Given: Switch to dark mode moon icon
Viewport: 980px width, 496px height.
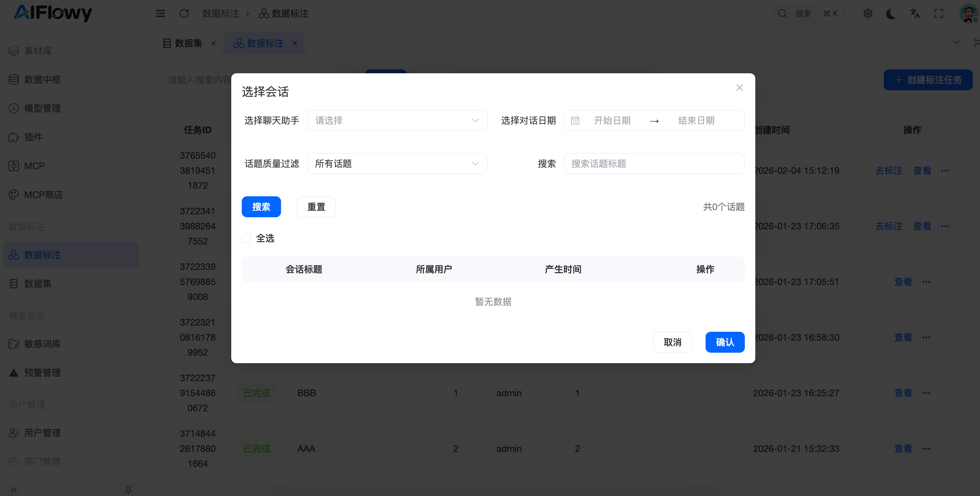Looking at the screenshot, I should [x=891, y=14].
